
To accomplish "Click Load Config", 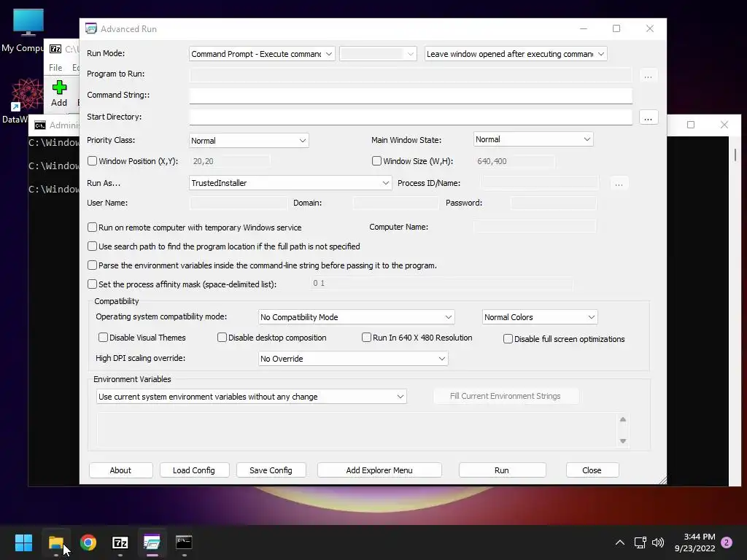I will [194, 470].
